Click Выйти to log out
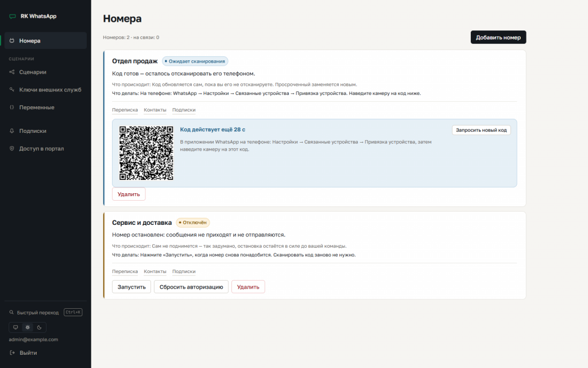Screen dimensions: 588x368 tap(28, 352)
